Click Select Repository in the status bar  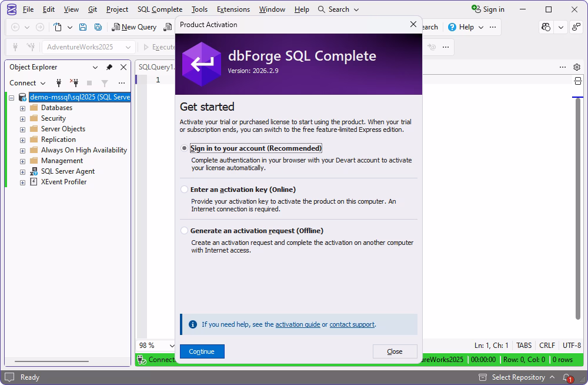click(x=517, y=377)
